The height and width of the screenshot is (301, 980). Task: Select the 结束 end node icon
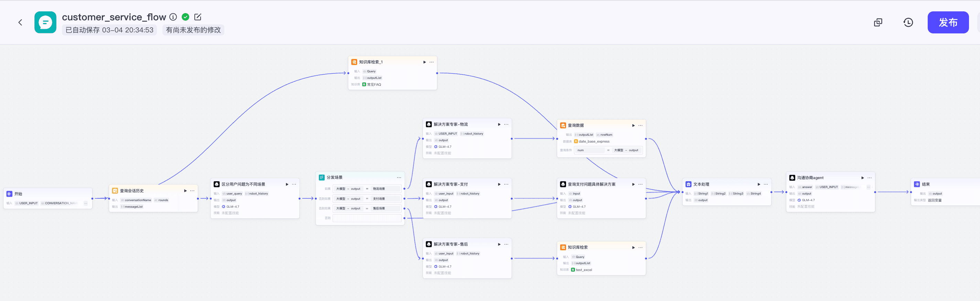[917, 184]
